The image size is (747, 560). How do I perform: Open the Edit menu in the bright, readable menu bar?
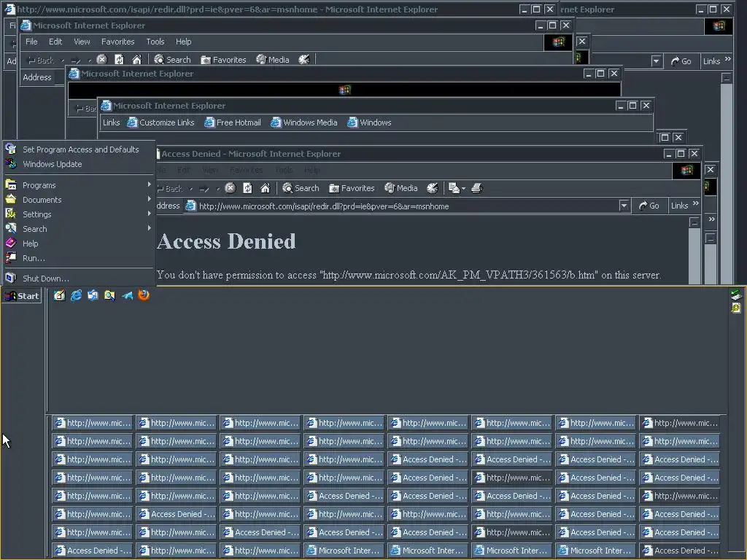point(55,42)
